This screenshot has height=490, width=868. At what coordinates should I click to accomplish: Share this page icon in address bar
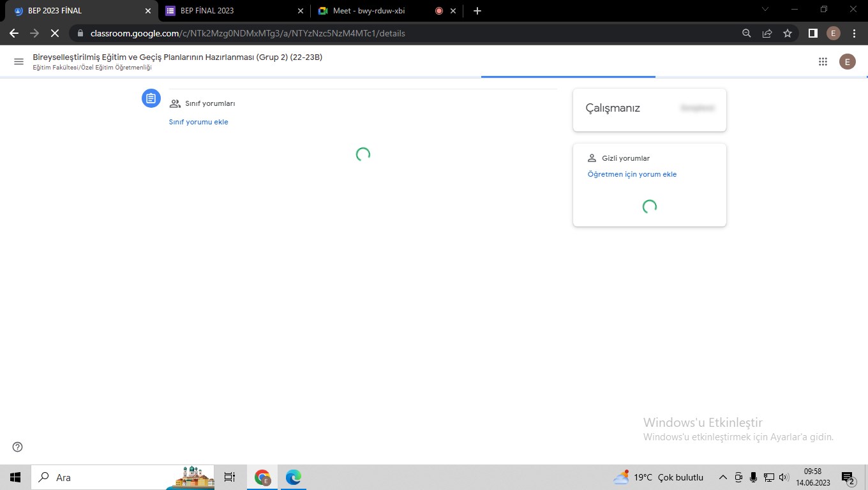(x=767, y=33)
